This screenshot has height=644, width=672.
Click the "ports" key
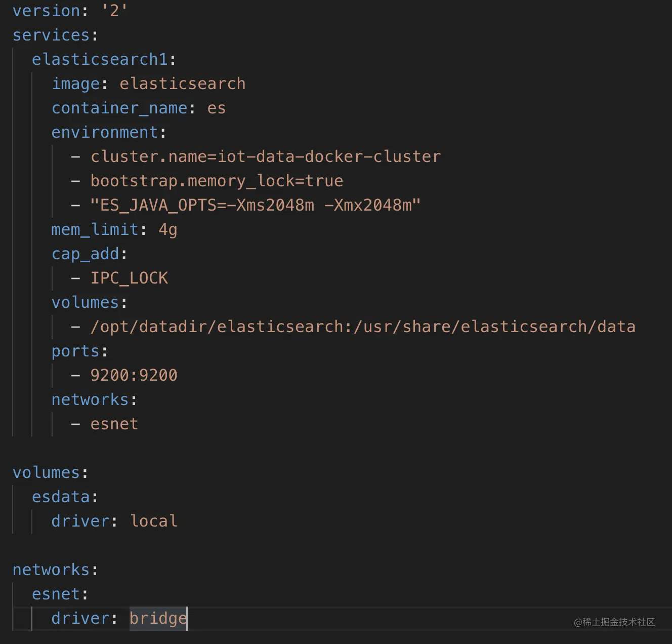pyautogui.click(x=76, y=351)
